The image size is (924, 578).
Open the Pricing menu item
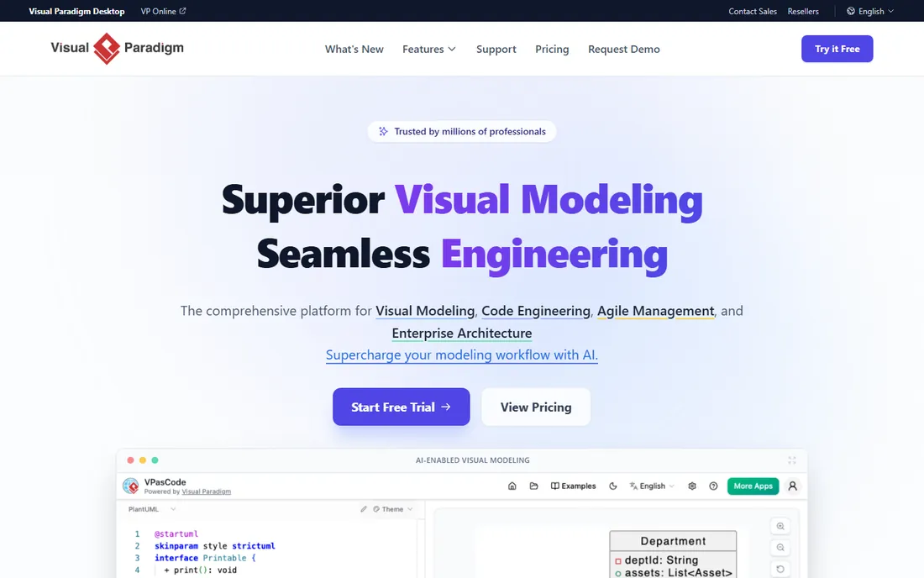pos(552,49)
